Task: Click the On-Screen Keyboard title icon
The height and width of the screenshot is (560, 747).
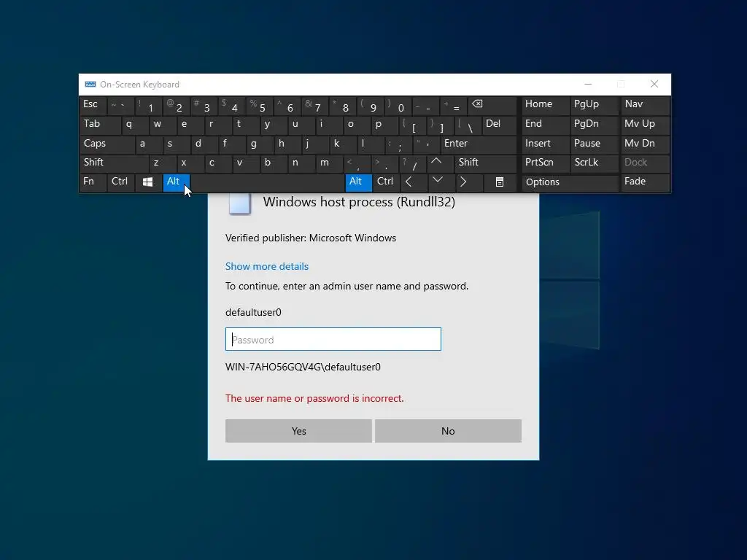Action: tap(90, 85)
